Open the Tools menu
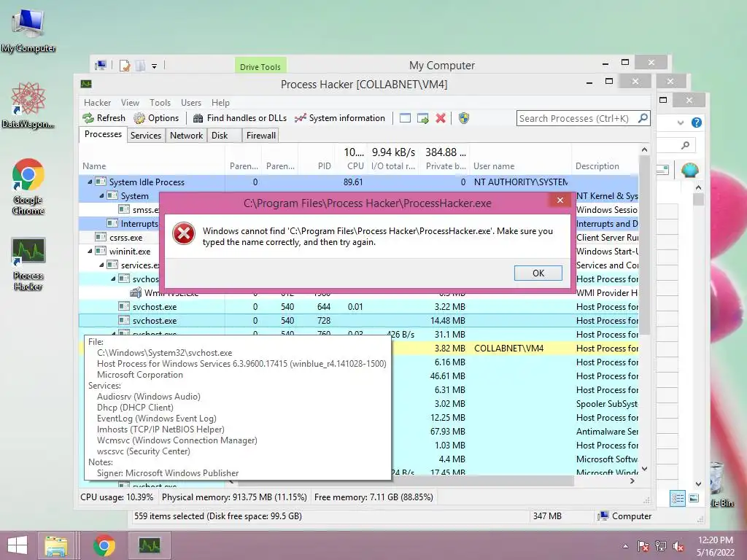Viewport: 747px width, 560px height. click(160, 102)
